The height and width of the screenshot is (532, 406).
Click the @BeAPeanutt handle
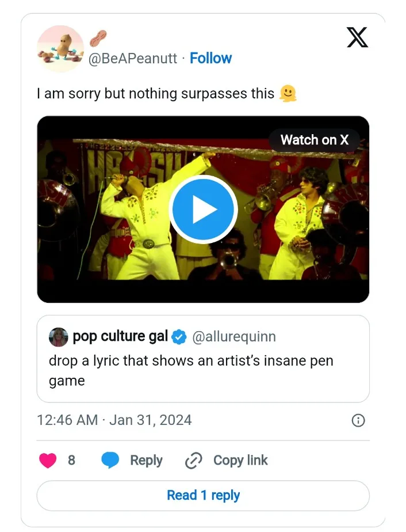pos(132,58)
